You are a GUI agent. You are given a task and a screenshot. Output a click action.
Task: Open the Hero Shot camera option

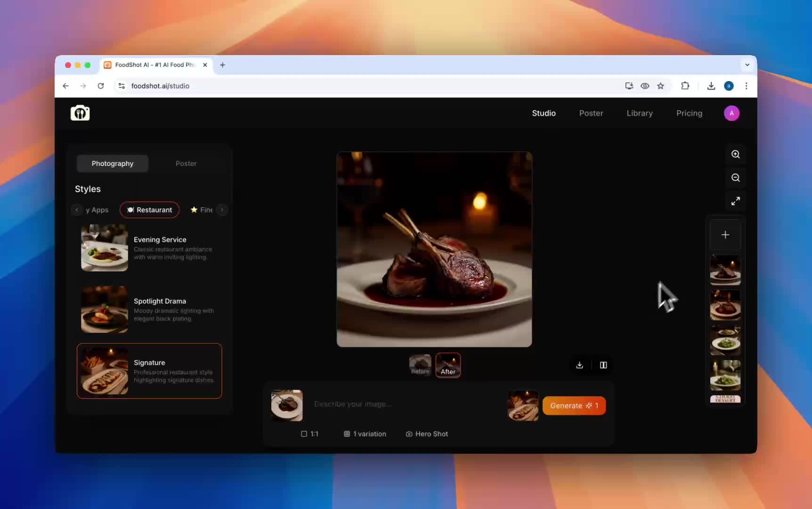click(426, 434)
